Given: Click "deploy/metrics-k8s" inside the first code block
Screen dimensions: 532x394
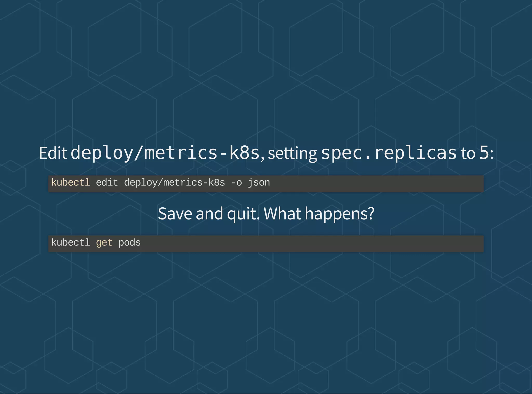Looking at the screenshot, I should [175, 183].
